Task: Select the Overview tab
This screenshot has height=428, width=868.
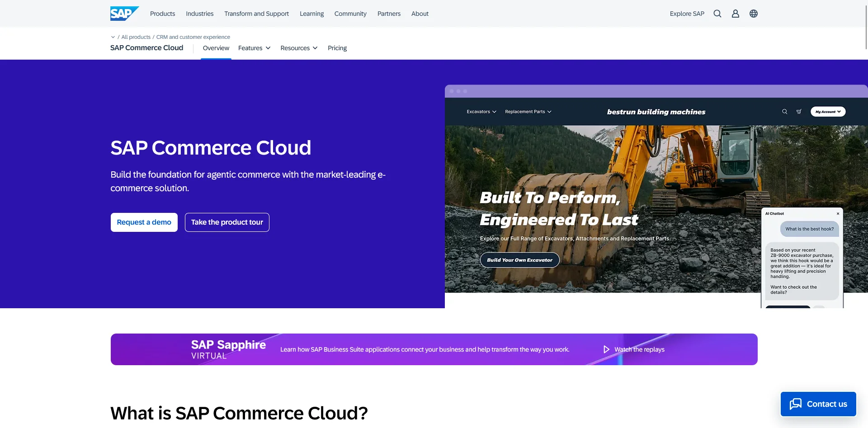Action: point(216,48)
